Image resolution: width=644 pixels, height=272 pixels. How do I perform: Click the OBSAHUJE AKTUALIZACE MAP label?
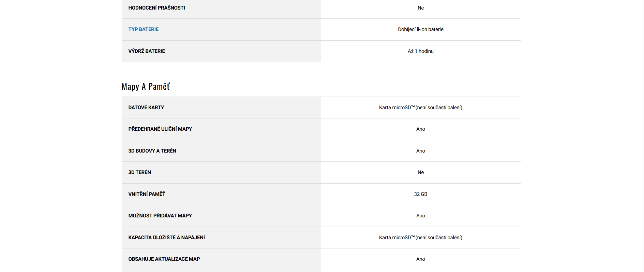(164, 259)
